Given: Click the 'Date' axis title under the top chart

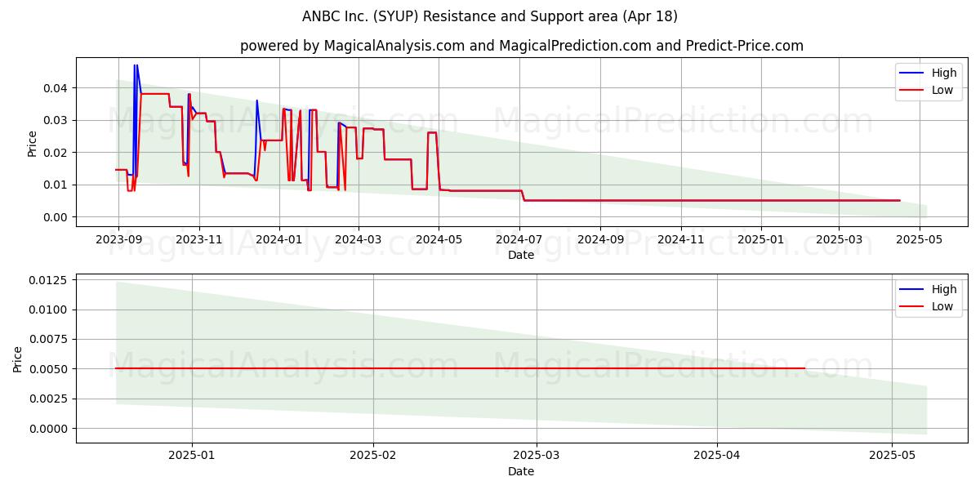Looking at the screenshot, I should click(521, 255).
